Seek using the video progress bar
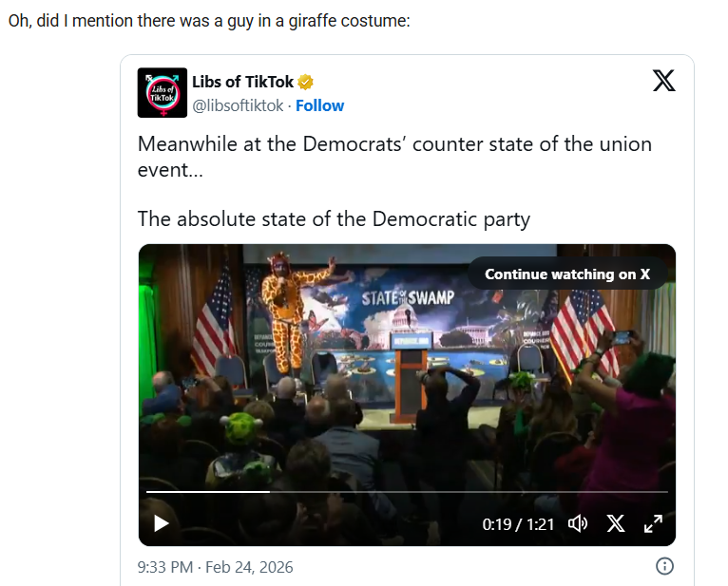 tap(407, 492)
